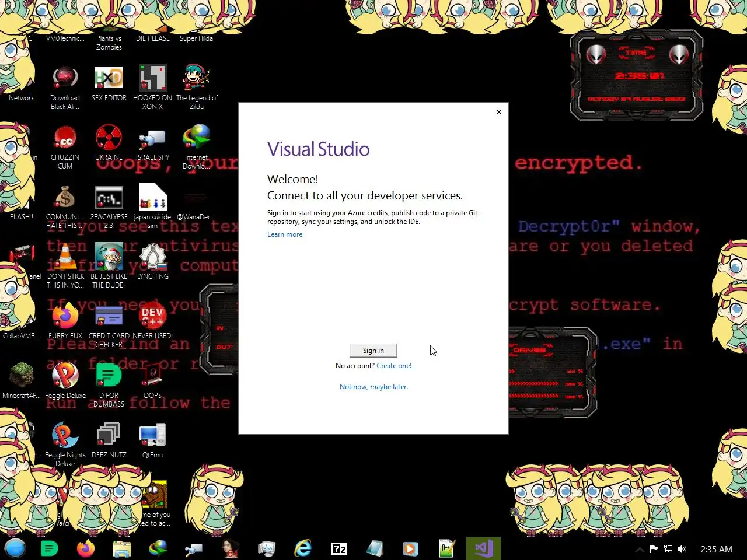Image resolution: width=747 pixels, height=560 pixels.
Task: Select the CREDIT CARD CHECKER icon
Action: (109, 325)
